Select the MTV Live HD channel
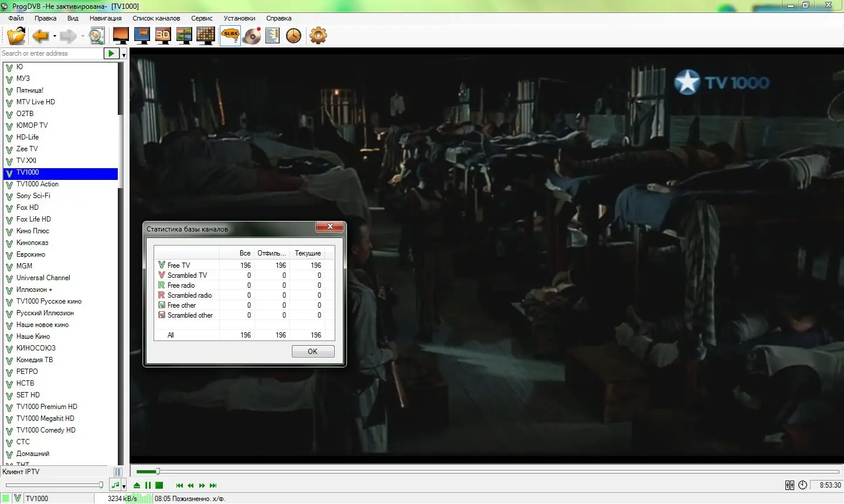The height and width of the screenshot is (504, 844). point(61,102)
